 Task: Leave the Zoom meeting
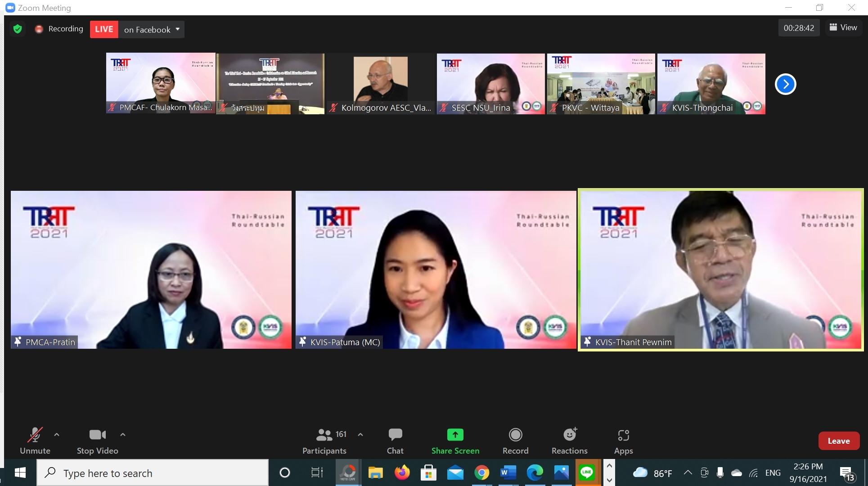839,441
